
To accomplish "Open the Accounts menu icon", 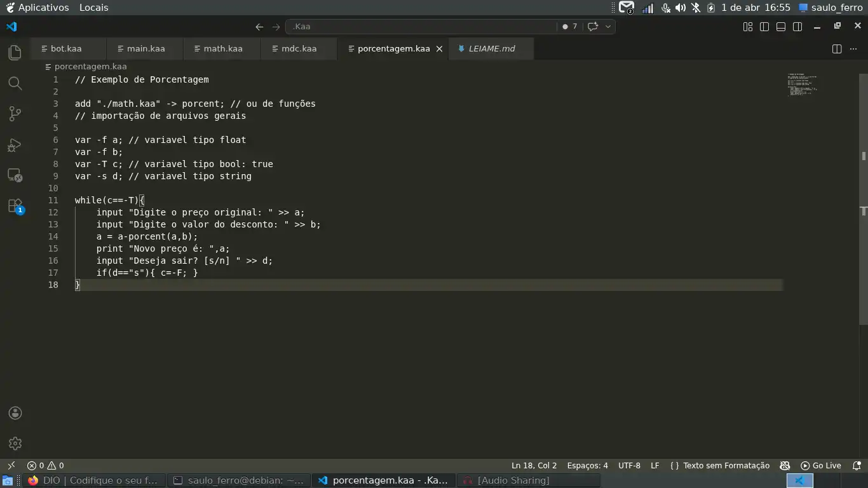I will pos(15,413).
